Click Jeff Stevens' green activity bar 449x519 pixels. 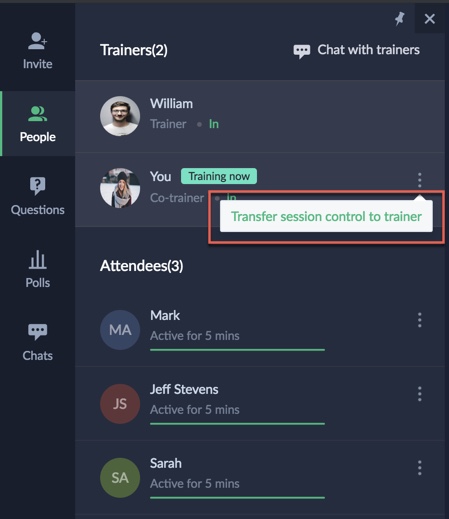[x=237, y=424]
